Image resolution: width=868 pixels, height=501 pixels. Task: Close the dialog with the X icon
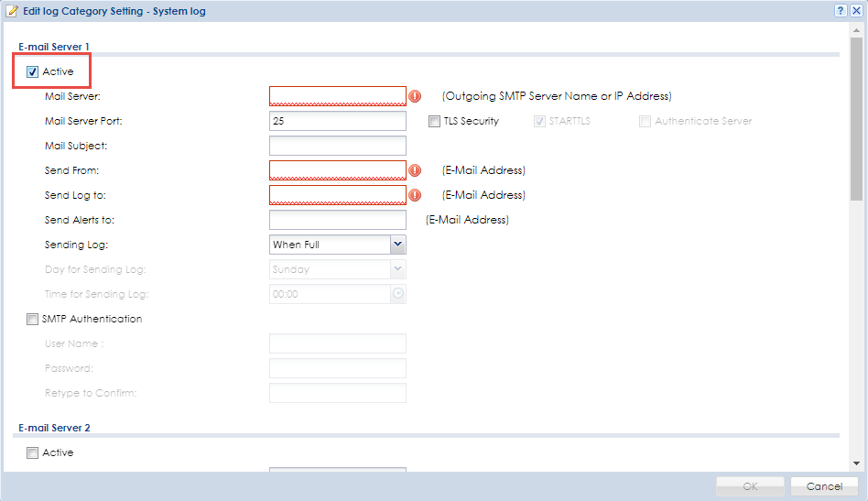coord(856,10)
